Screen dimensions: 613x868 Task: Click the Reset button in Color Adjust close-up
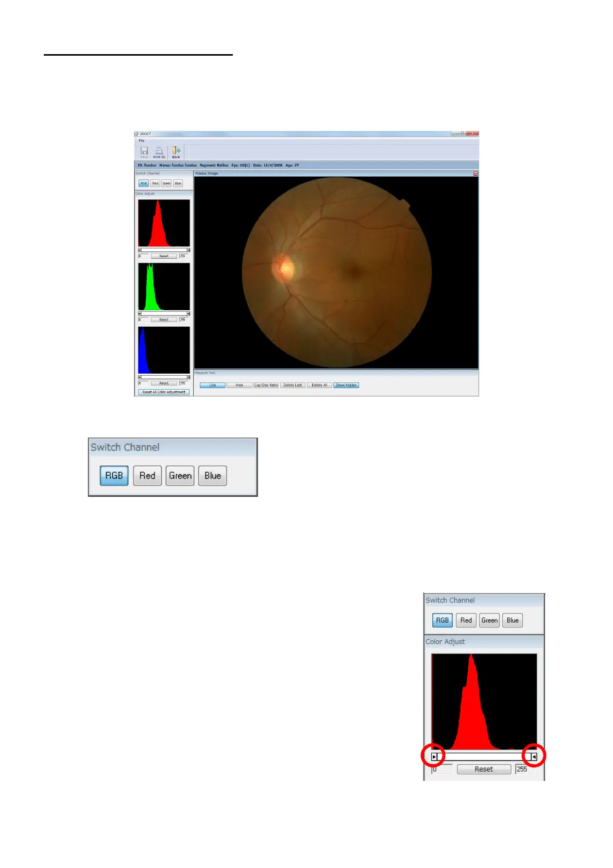(484, 769)
